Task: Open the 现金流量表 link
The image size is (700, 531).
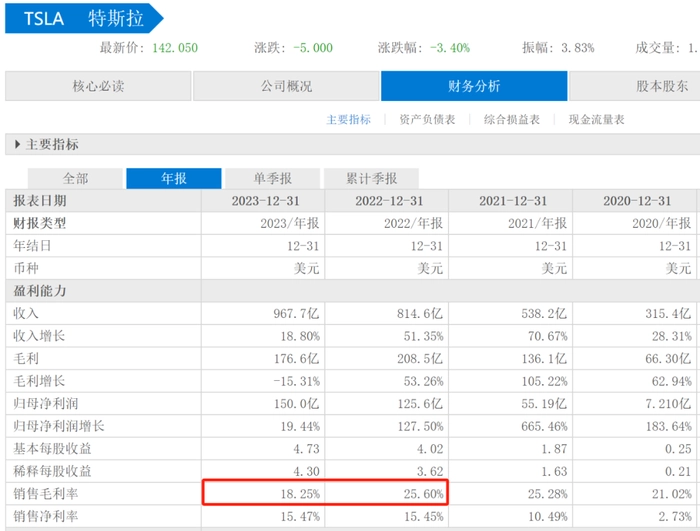Action: 596,120
